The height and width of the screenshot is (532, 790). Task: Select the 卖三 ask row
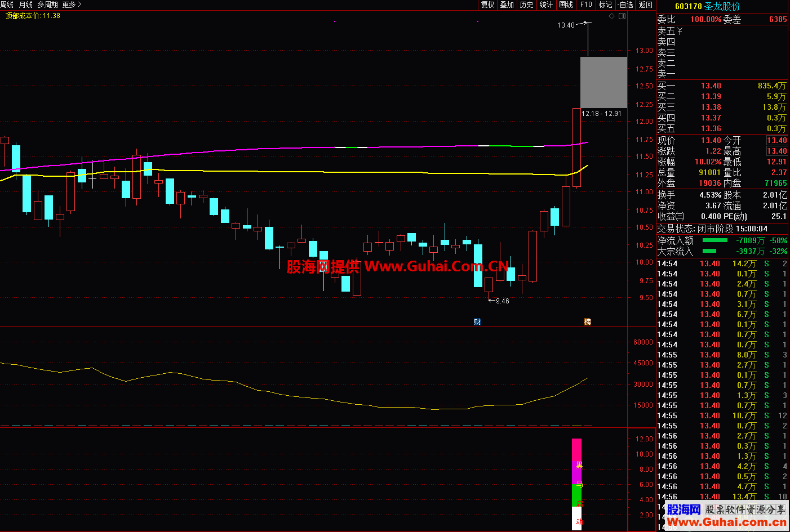point(722,52)
